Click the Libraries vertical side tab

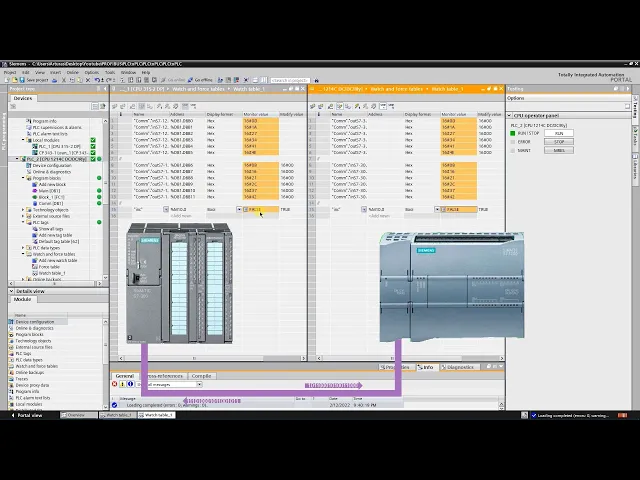[636, 167]
